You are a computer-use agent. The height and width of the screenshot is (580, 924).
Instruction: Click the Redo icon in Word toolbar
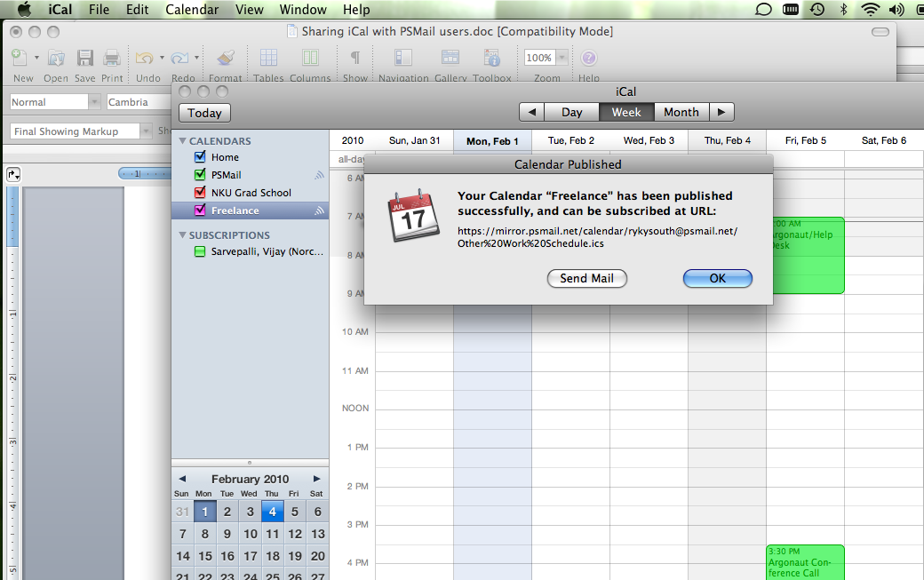(x=179, y=58)
